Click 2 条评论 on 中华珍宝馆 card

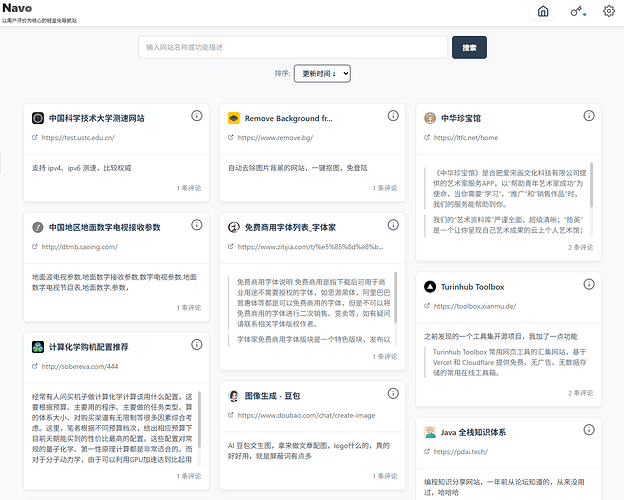[x=581, y=247]
